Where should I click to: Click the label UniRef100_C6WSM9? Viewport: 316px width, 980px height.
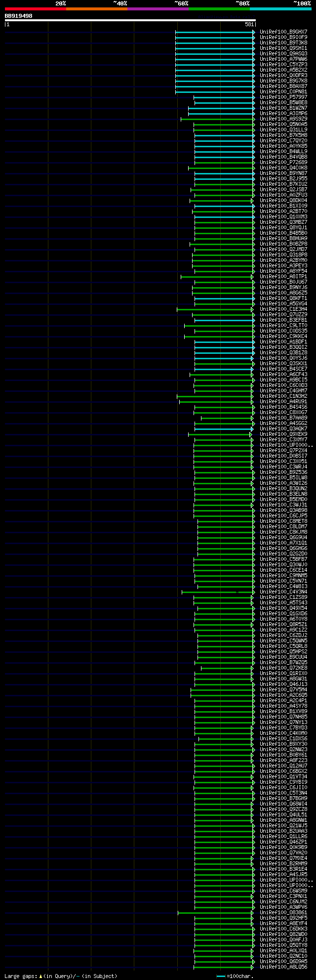(283, 891)
